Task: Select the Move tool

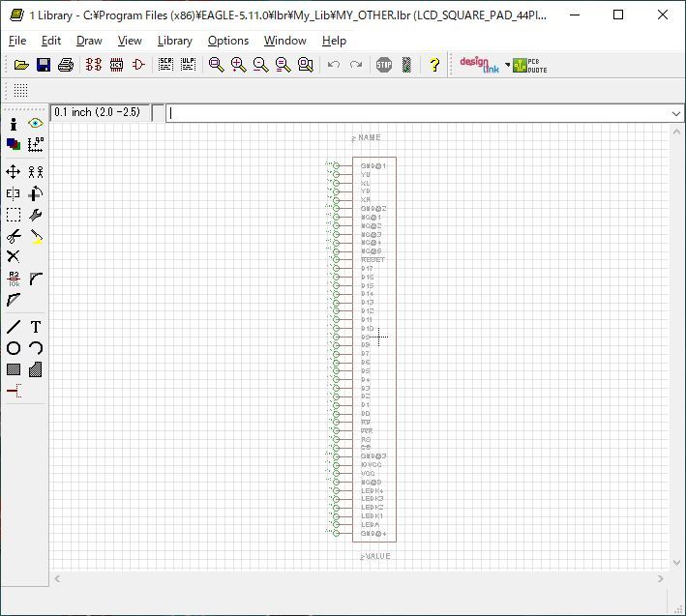Action: click(14, 171)
